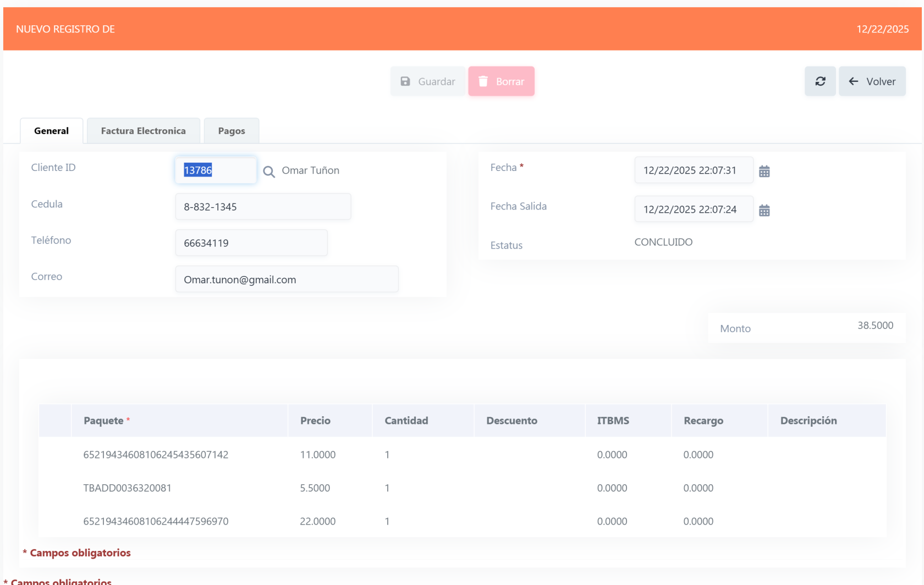924x585 pixels.
Task: Open calendar picker for Fecha Salida
Action: pyautogui.click(x=764, y=211)
